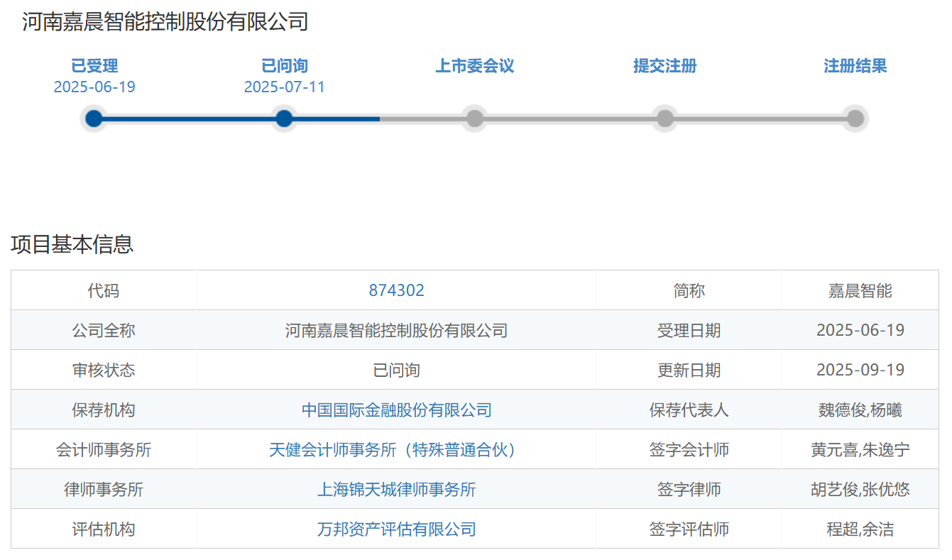The image size is (952, 560).
Task: Open the 上海锦天城律师事务所 law firm link
Action: pos(397,490)
